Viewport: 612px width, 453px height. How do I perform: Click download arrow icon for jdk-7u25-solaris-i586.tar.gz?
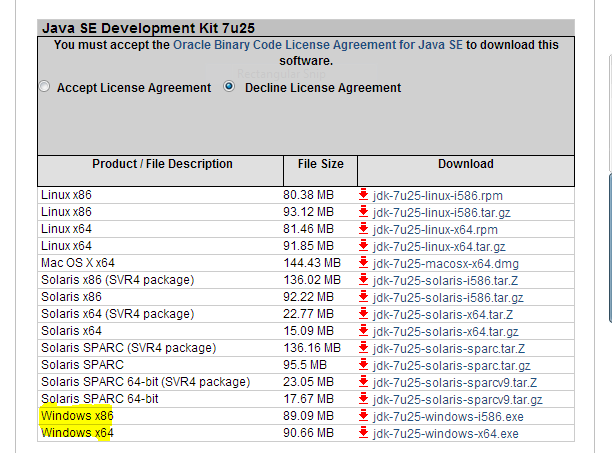[x=363, y=296]
